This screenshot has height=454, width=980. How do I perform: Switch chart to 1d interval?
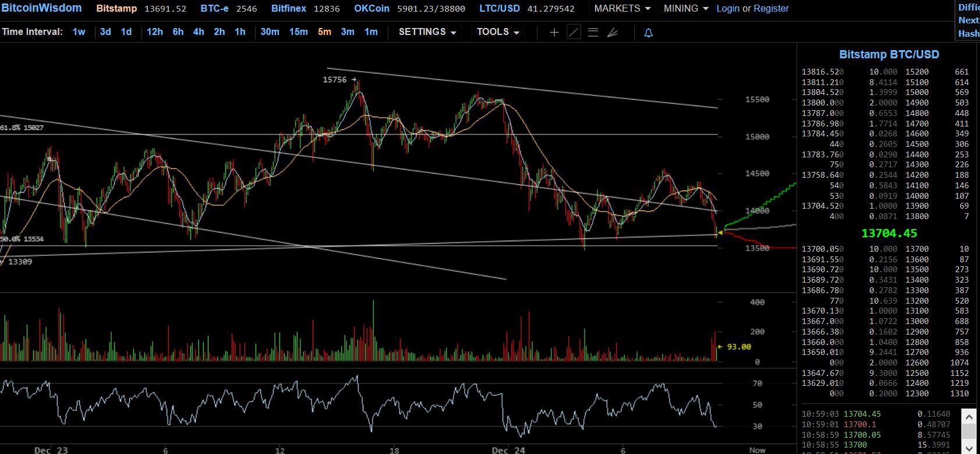(126, 32)
